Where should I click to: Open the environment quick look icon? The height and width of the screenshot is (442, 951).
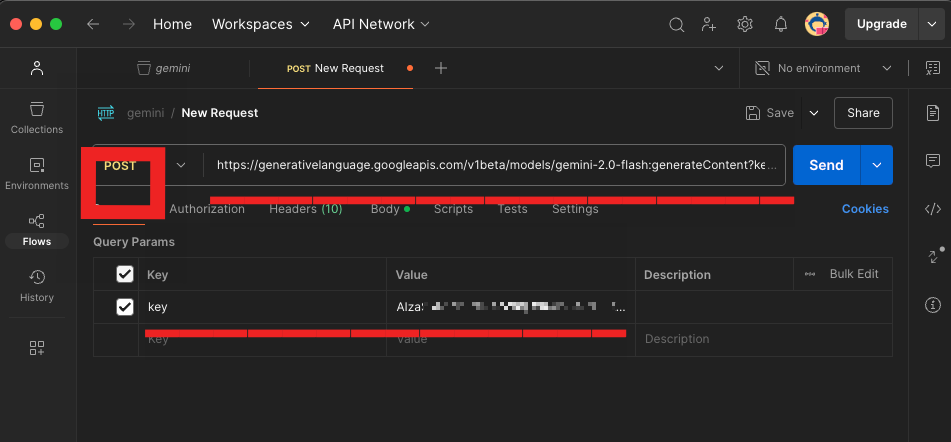pyautogui.click(x=933, y=69)
